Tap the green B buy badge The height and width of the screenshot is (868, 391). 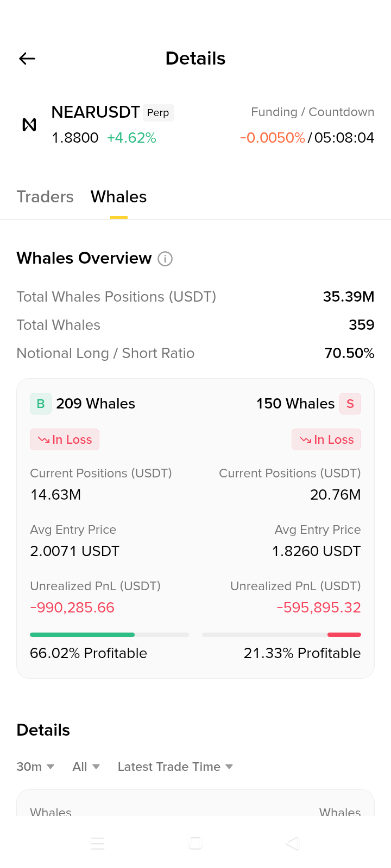click(41, 404)
